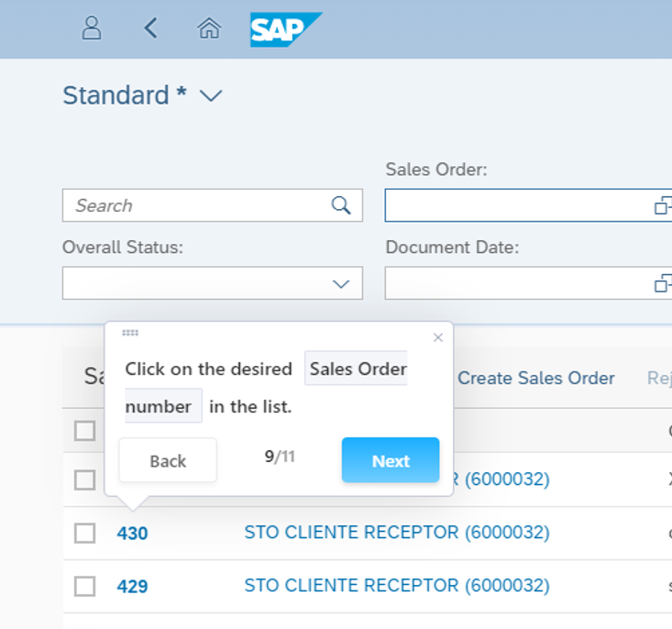This screenshot has width=672, height=629.
Task: Click the Standard * view title
Action: 125,95
